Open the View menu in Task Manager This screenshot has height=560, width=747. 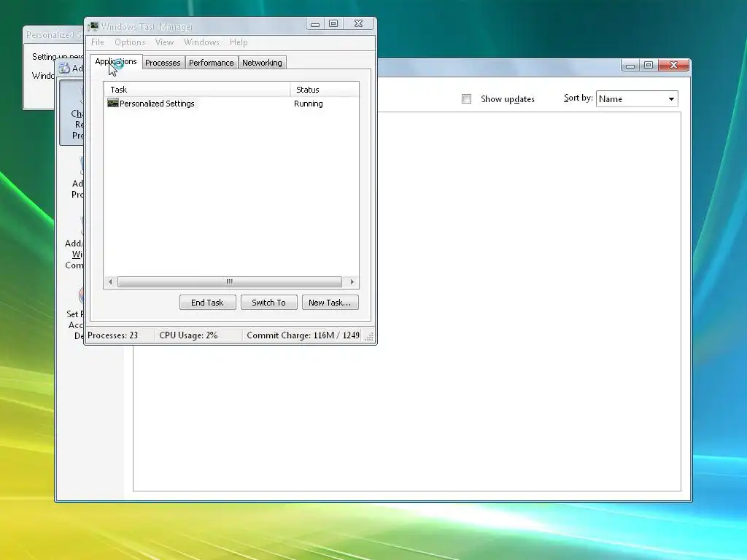point(164,42)
